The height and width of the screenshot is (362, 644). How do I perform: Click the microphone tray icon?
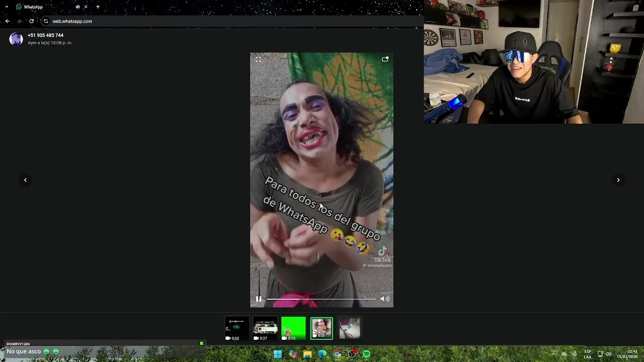(x=575, y=354)
